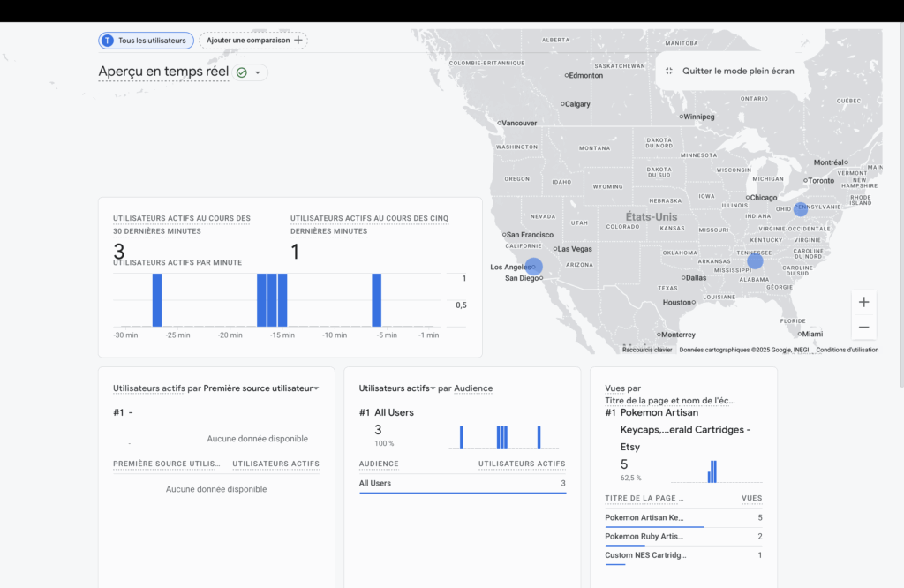Click the user bubble near Pennsylvania

(x=800, y=209)
